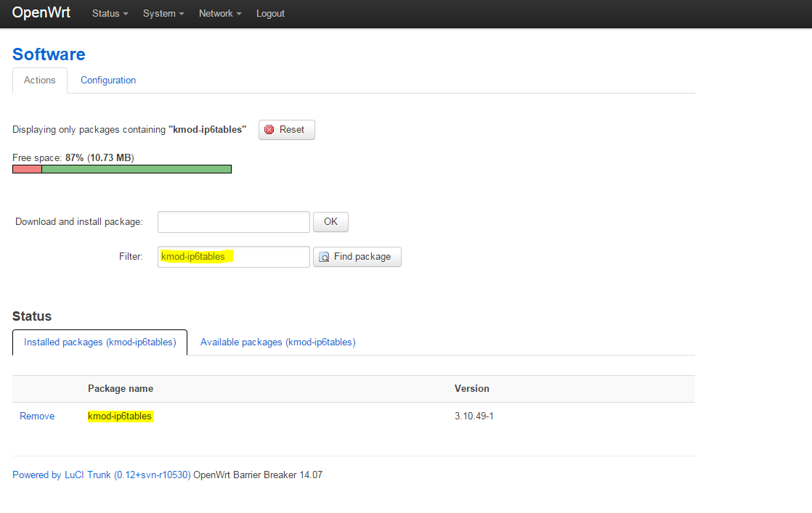Click the OpenWrt brand logo
The width and height of the screenshot is (812, 513).
(x=41, y=14)
